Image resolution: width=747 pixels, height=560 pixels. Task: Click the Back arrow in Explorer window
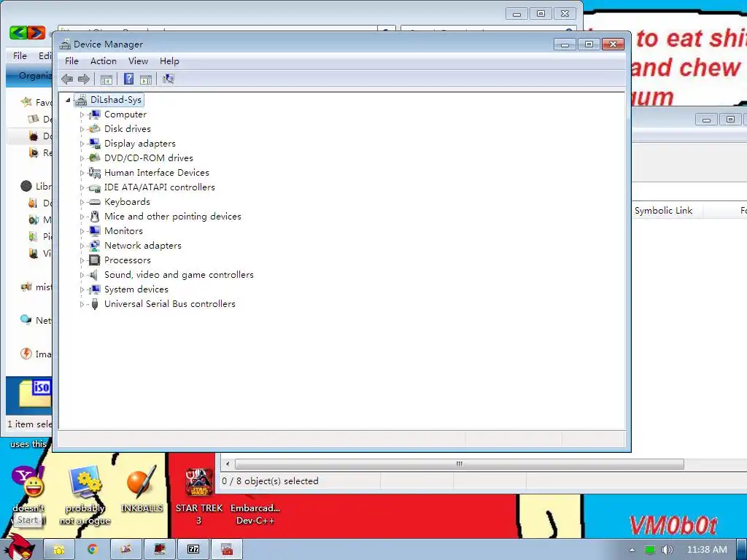tap(18, 32)
